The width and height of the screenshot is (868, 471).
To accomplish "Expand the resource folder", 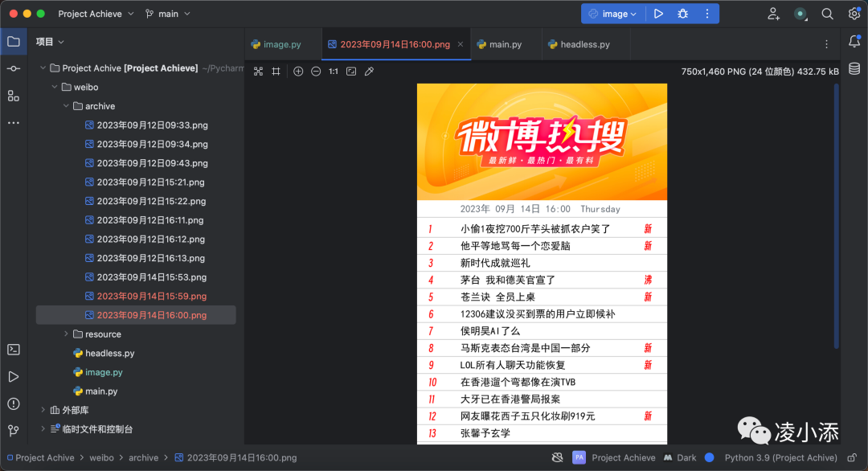I will point(66,334).
